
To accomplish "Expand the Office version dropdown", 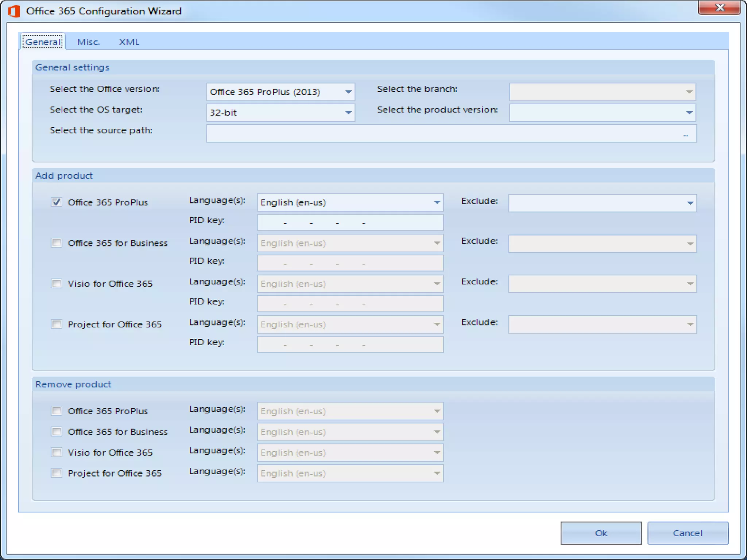I will pyautogui.click(x=280, y=92).
